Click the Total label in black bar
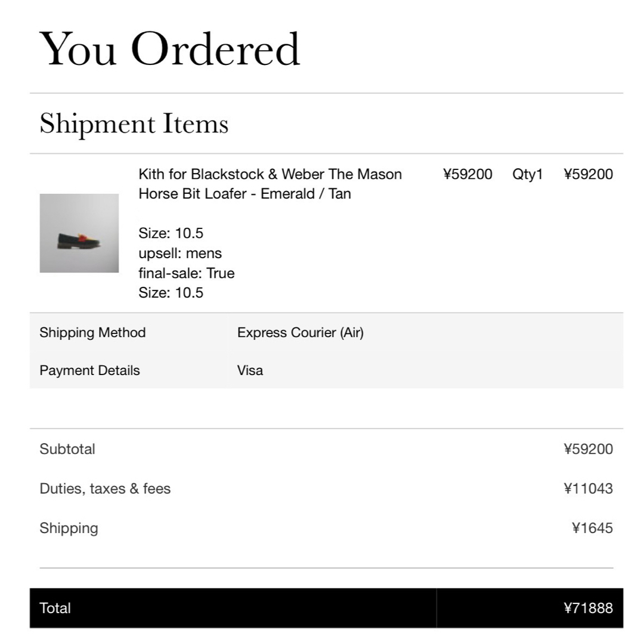 55,608
